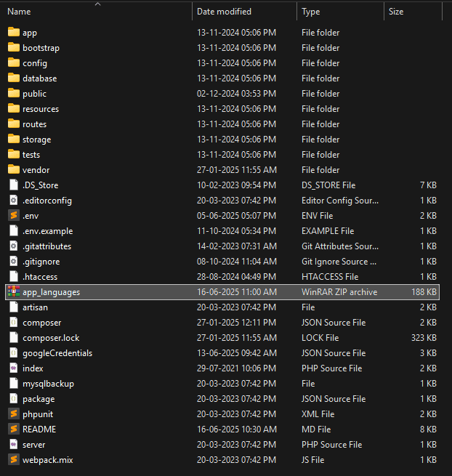Select the storage folder
Screen dimensions: 452x476
coord(36,140)
